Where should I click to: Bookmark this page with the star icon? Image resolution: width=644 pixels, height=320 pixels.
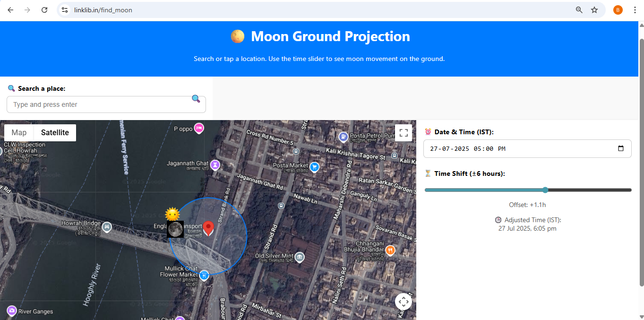(x=594, y=10)
